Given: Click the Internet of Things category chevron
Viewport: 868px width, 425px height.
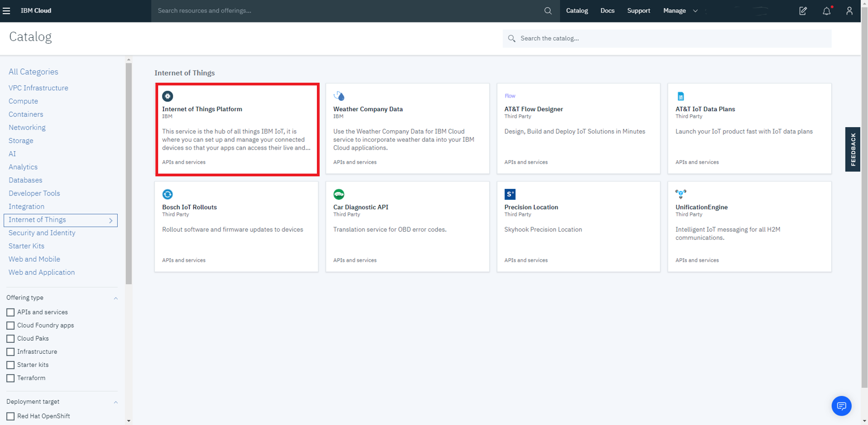Looking at the screenshot, I should pos(111,220).
